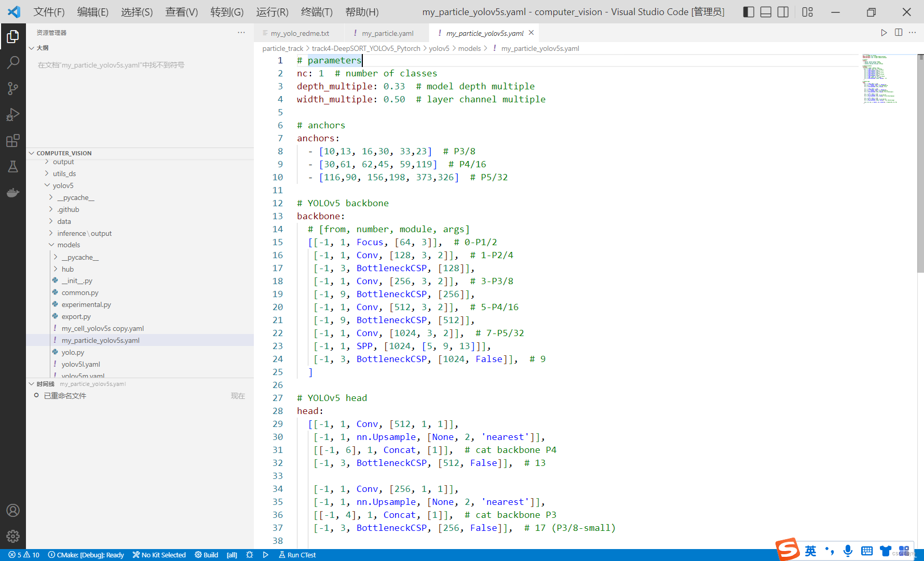Expand the .github folder
924x561 pixels.
(x=51, y=209)
